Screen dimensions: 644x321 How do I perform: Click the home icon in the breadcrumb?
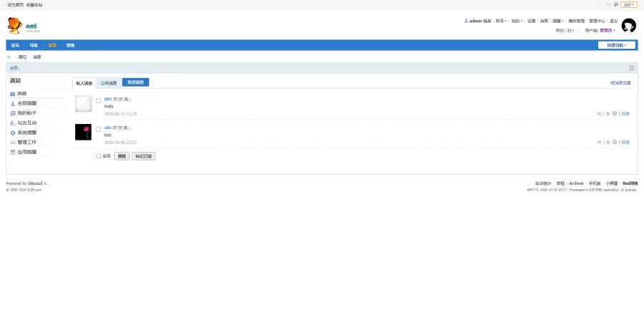click(9, 57)
